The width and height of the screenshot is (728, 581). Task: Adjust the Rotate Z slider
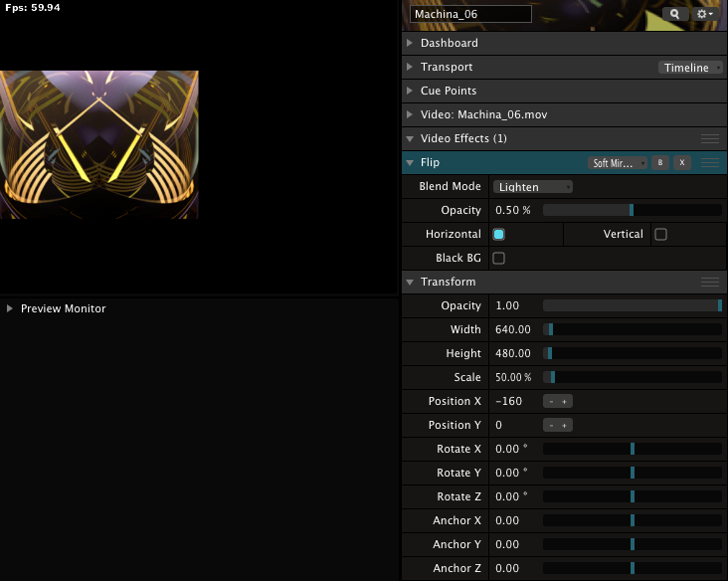pos(632,496)
